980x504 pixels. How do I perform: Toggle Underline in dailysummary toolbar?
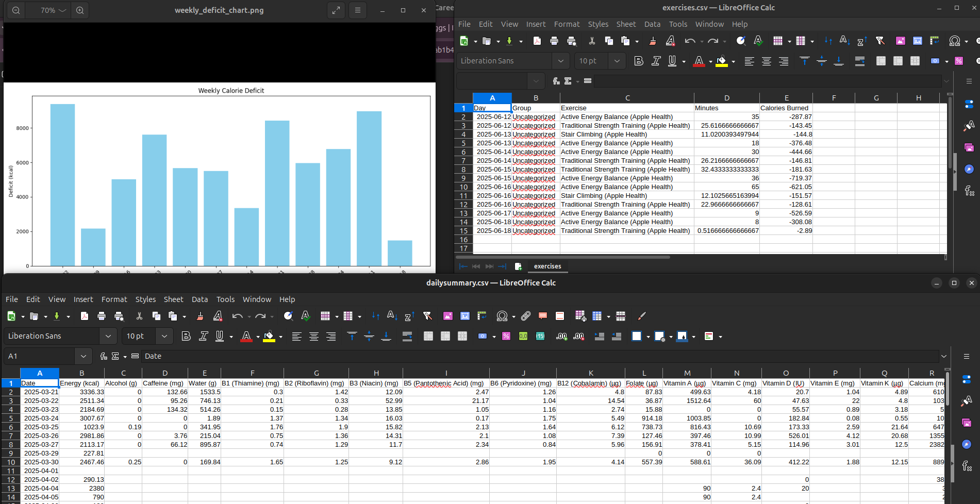tap(220, 336)
